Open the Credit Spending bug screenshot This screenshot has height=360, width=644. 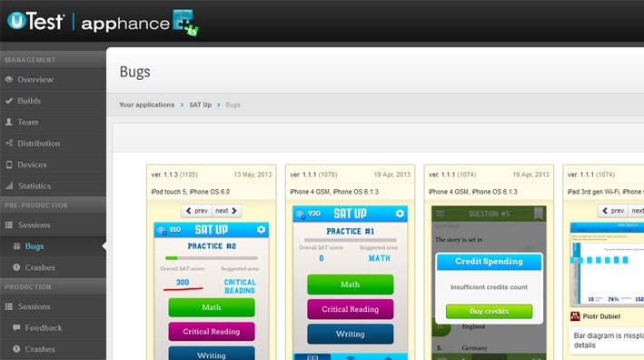(489, 283)
